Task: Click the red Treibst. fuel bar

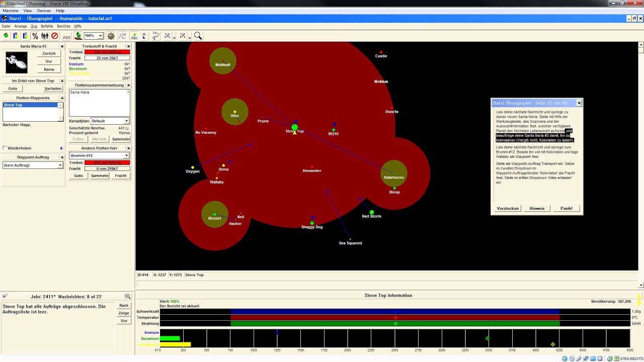Action: click(x=107, y=52)
